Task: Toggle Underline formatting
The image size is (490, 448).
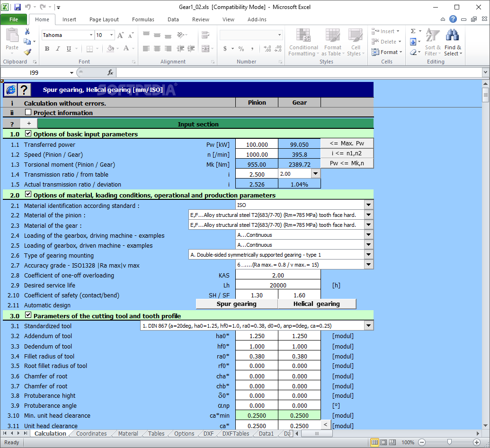Action: (x=69, y=48)
